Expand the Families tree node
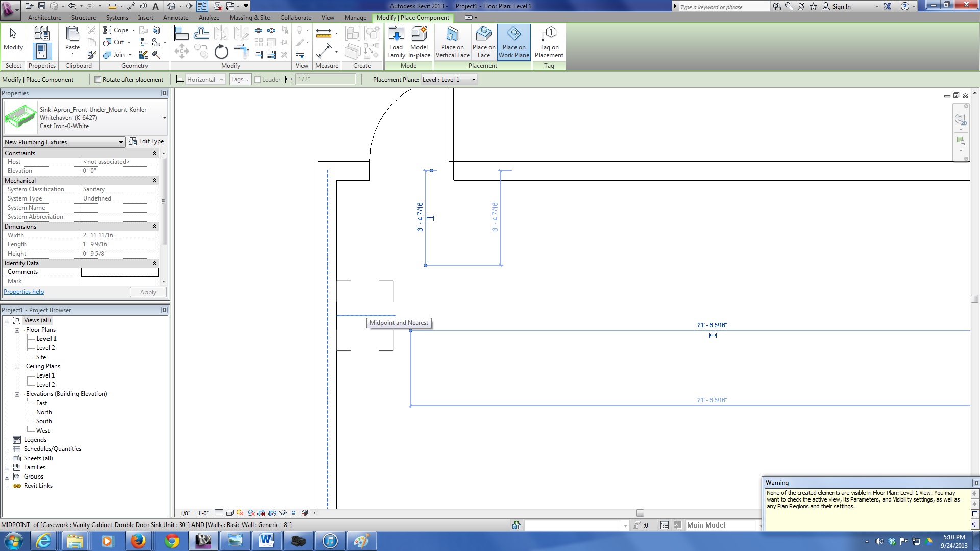The width and height of the screenshot is (980, 551). (x=7, y=468)
